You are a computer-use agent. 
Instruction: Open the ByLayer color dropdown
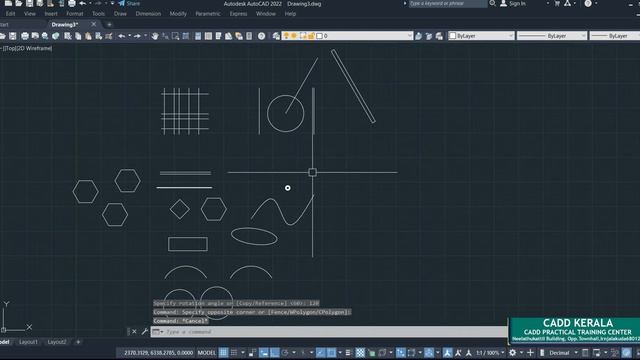point(481,36)
